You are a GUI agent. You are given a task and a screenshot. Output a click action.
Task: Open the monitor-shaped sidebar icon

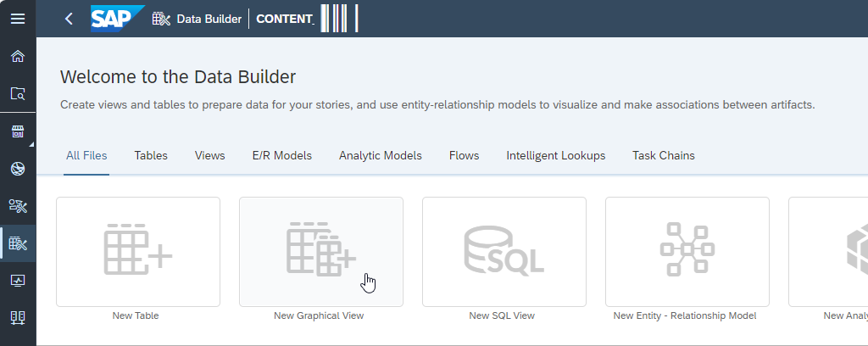click(x=18, y=281)
